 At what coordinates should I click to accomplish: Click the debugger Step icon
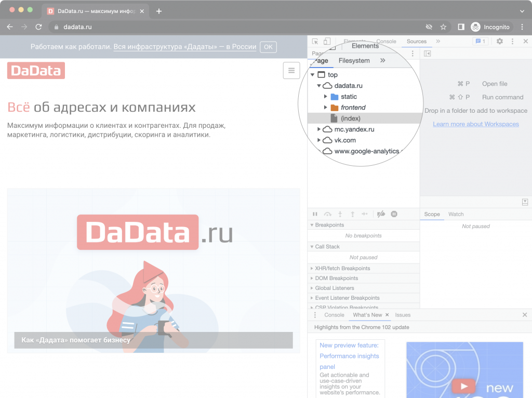point(365,214)
